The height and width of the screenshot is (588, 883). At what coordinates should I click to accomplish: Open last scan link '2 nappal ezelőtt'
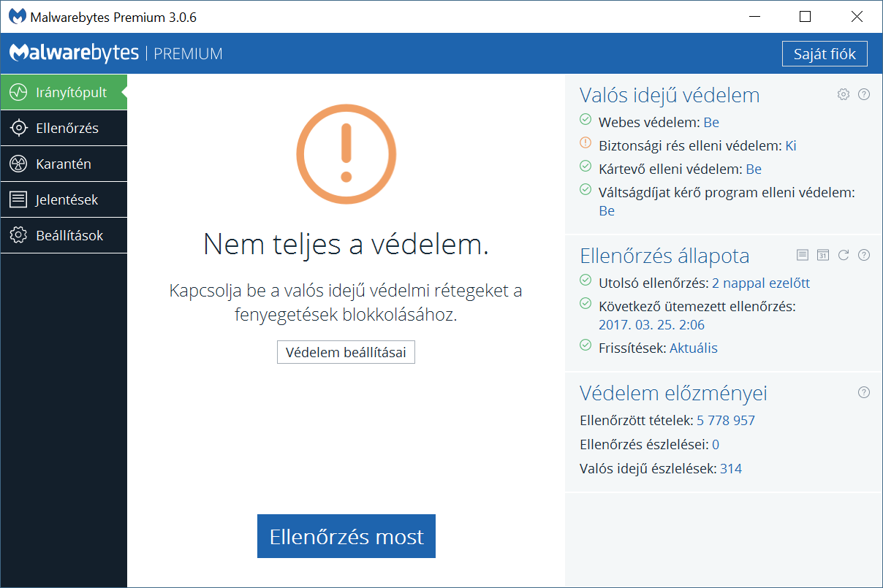pyautogui.click(x=761, y=283)
